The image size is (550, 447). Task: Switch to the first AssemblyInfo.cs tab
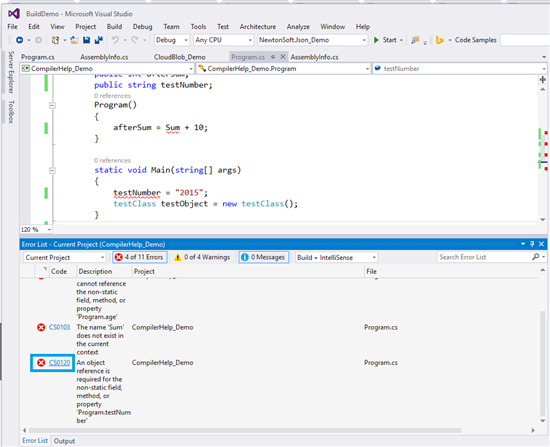(x=104, y=57)
